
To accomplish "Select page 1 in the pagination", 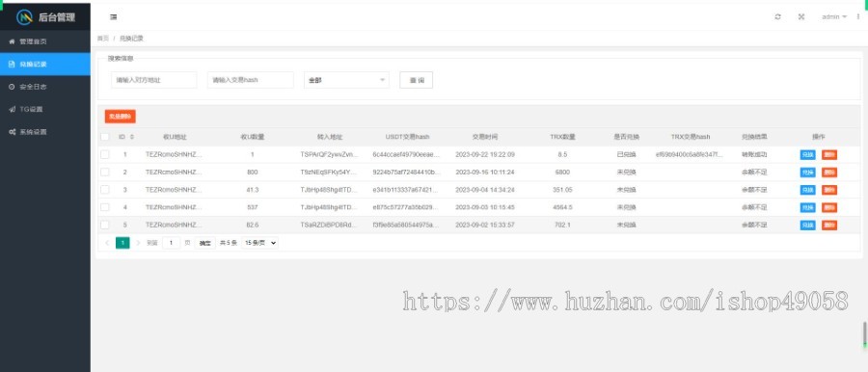I will [x=122, y=243].
